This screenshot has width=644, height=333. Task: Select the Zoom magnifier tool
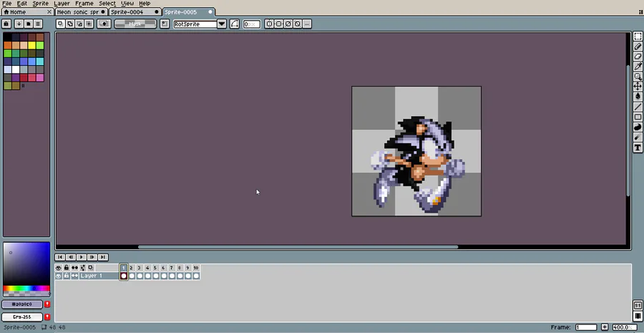click(638, 77)
